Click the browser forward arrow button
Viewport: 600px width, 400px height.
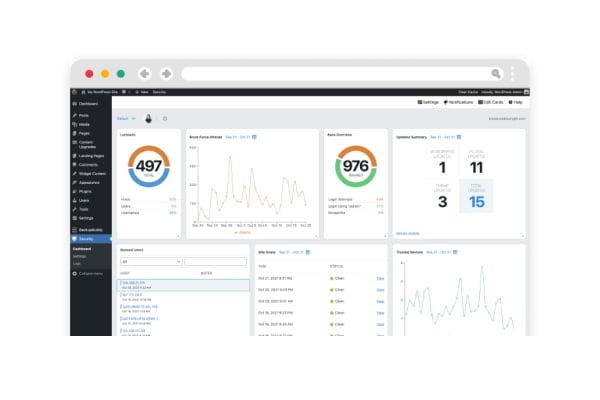166,73
